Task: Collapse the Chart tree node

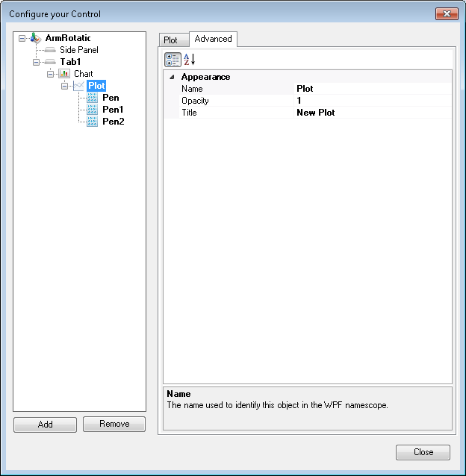Action: pos(51,74)
